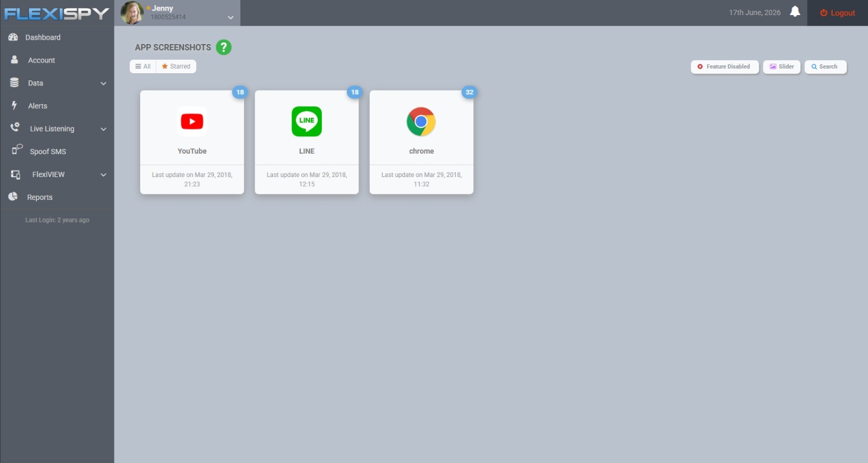Click the 17th June, 2026 date

(755, 13)
